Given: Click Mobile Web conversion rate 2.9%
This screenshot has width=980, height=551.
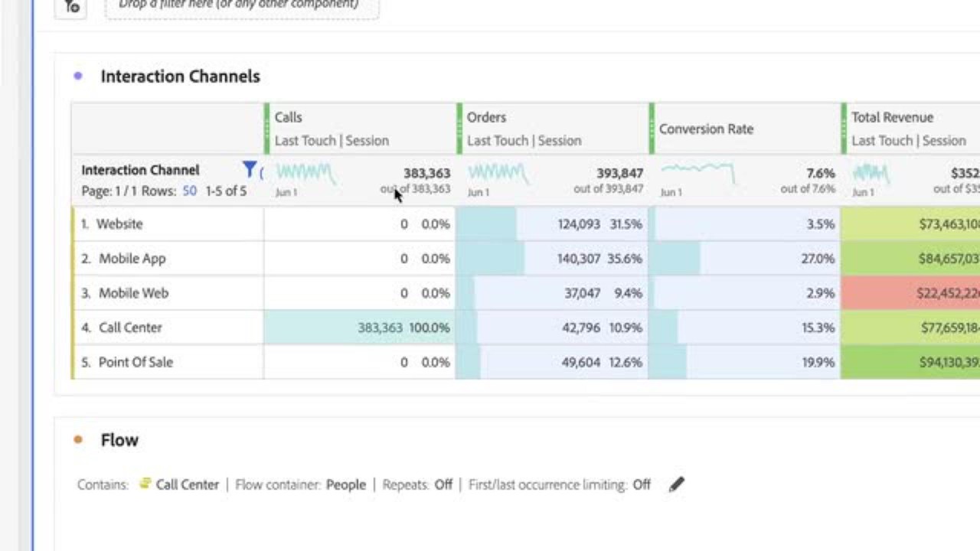Looking at the screenshot, I should 744,292.
